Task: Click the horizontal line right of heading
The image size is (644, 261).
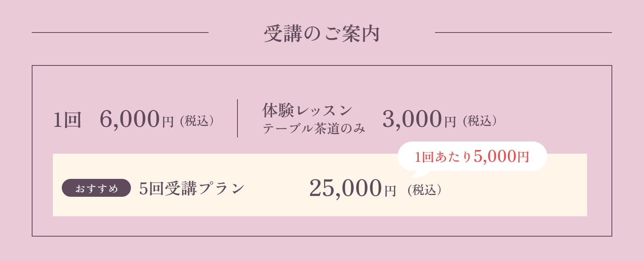Action: pos(523,33)
